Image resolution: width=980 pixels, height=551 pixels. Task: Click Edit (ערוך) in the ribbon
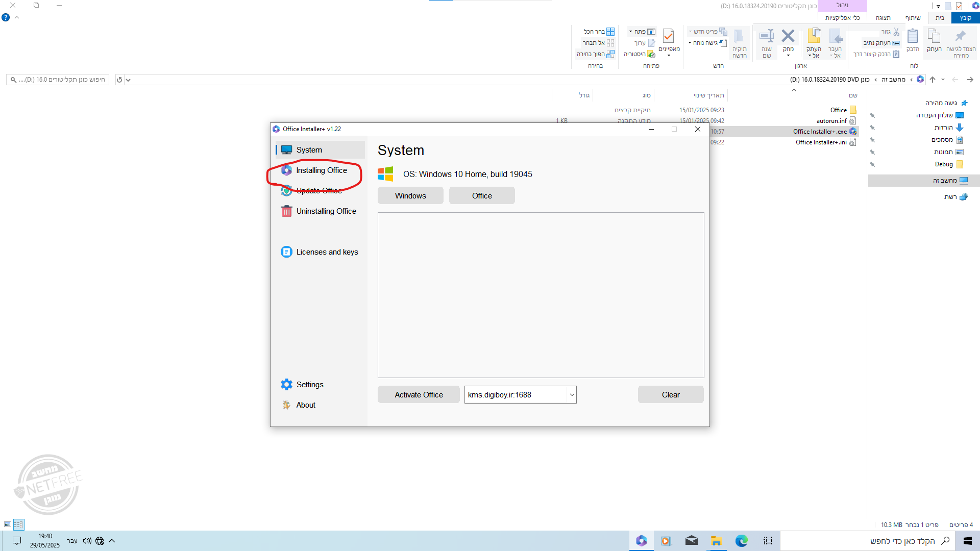click(x=644, y=43)
